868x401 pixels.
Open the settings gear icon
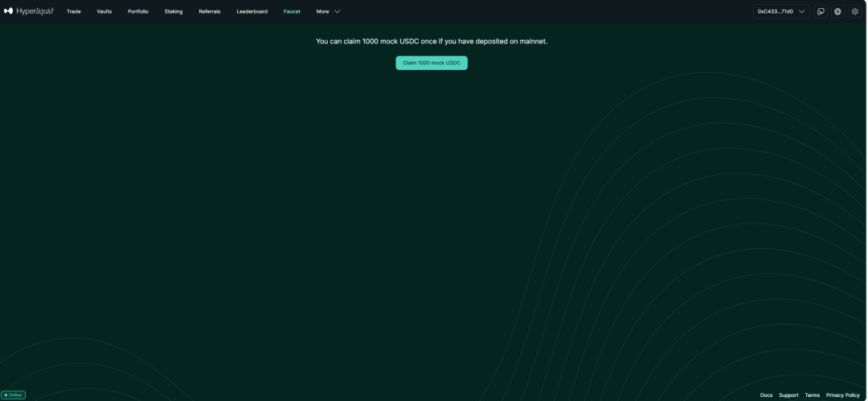854,11
